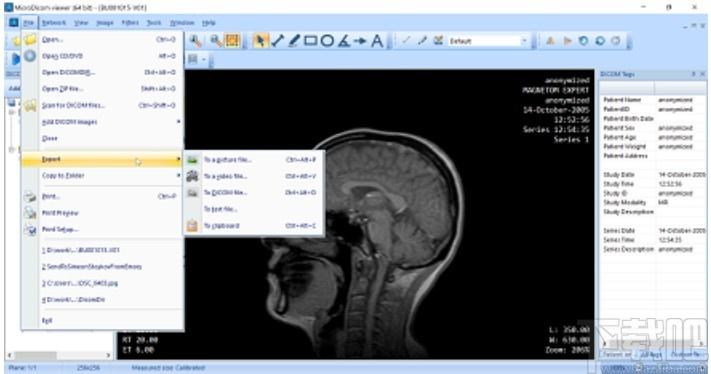This screenshot has width=711, height=374.
Task: Click the clipboard icon in Export submenu
Action: (192, 225)
